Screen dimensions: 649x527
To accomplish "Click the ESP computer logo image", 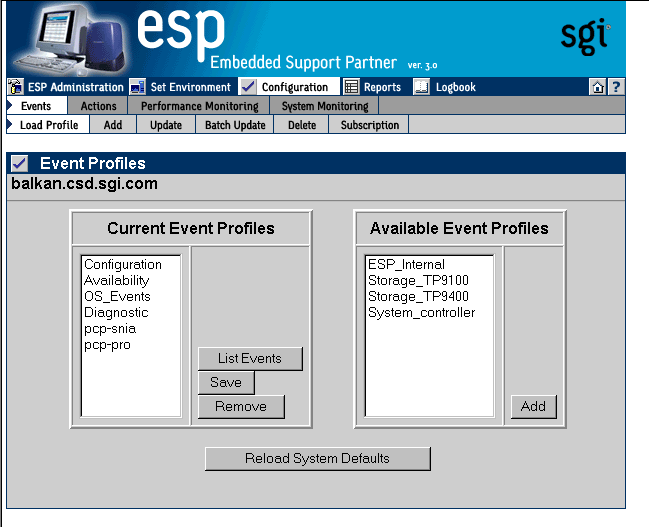I will tap(70, 40).
